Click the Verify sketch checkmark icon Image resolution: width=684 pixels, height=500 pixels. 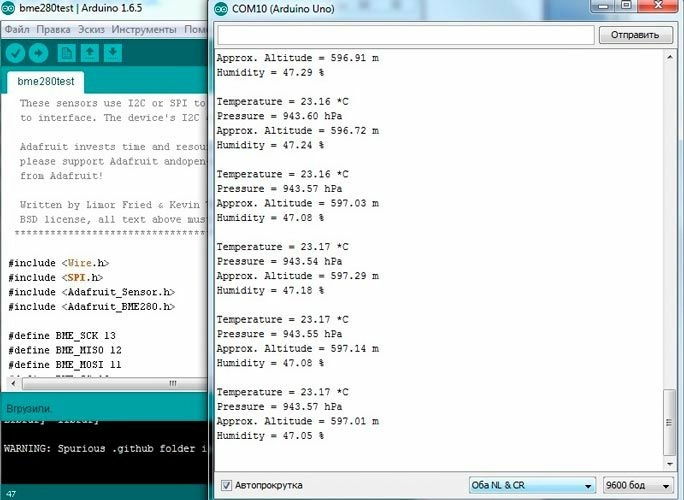(16, 53)
